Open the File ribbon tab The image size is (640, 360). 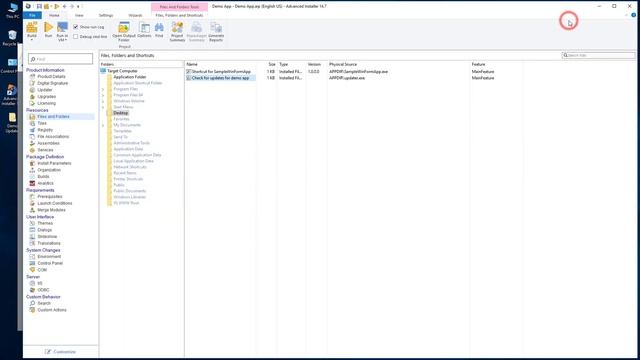[x=32, y=16]
